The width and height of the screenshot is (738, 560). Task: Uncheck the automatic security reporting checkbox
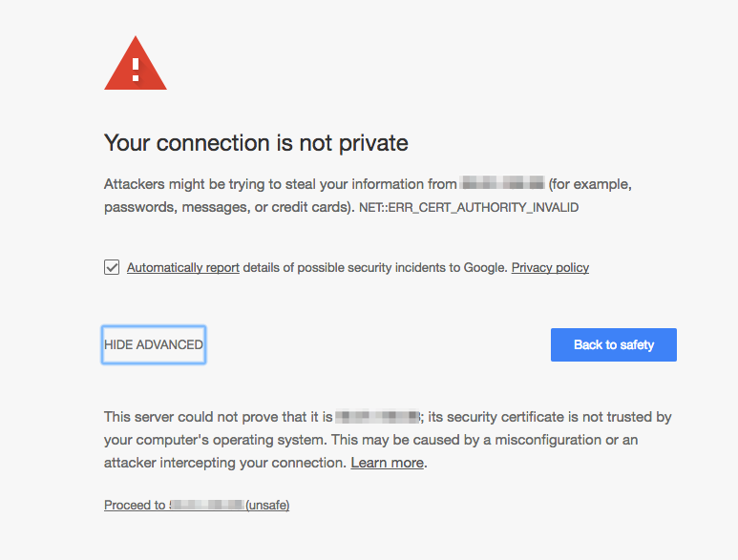(112, 267)
